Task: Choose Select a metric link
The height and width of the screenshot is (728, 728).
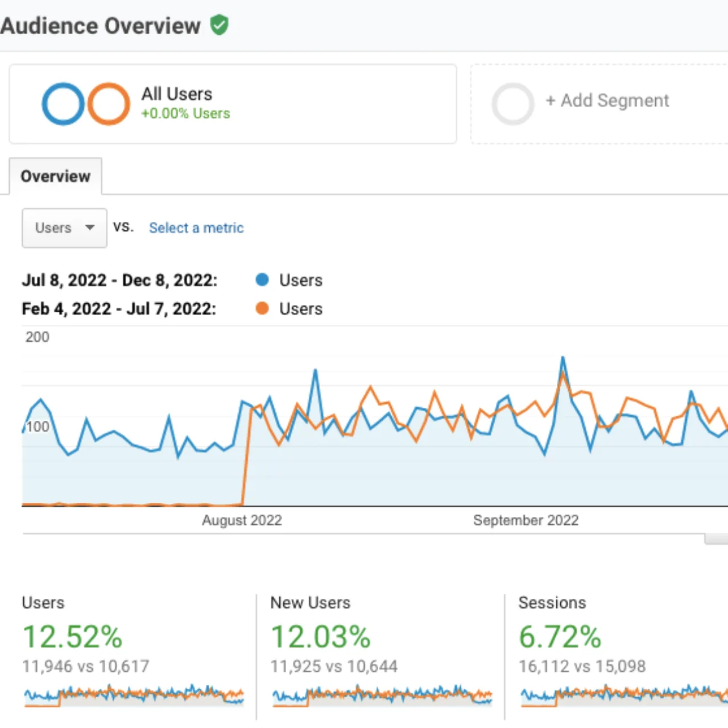Action: point(196,228)
